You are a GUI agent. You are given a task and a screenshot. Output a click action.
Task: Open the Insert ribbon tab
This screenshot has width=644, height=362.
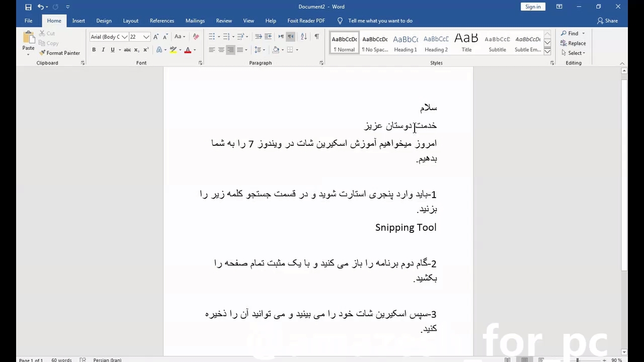[78, 21]
